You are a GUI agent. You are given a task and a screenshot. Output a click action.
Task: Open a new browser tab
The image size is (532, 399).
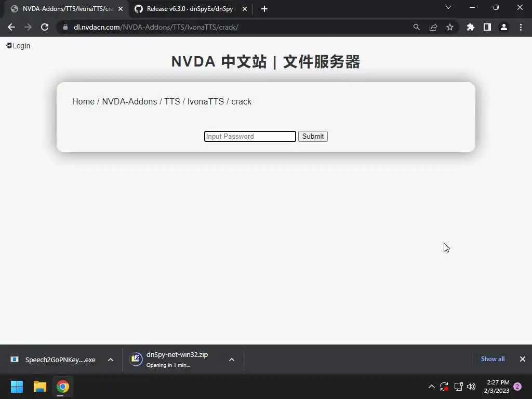click(x=264, y=9)
